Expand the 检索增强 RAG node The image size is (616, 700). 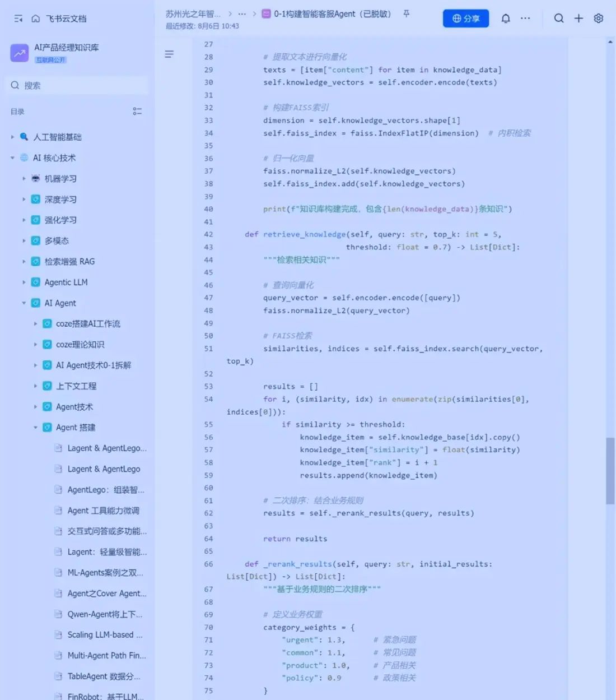pyautogui.click(x=24, y=262)
